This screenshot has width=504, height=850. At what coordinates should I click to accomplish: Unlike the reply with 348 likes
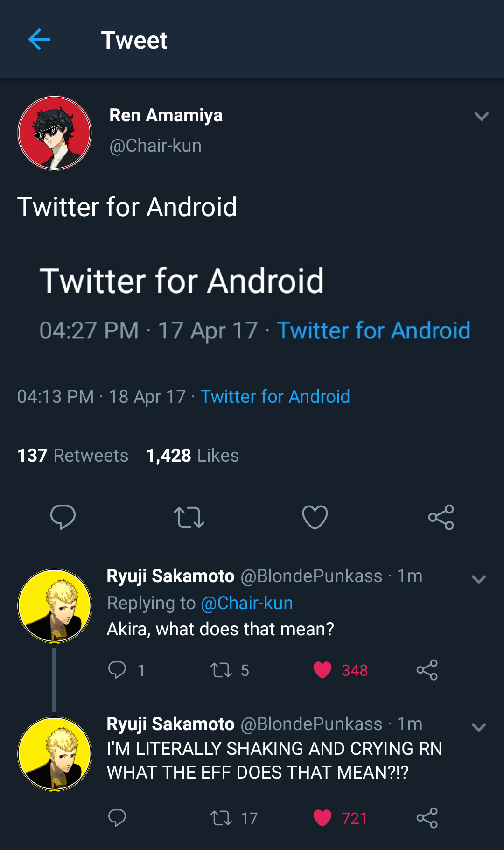pyautogui.click(x=322, y=670)
